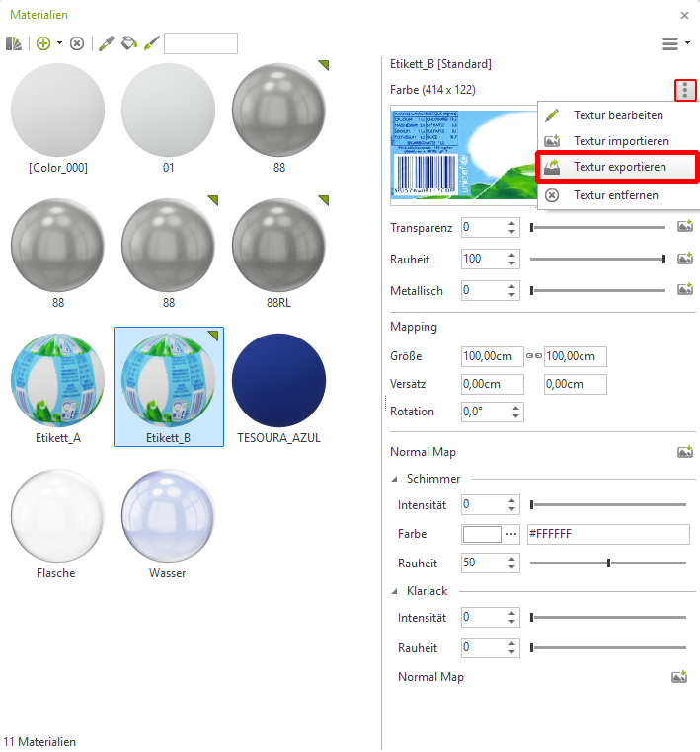Open dropdown arrow beside add material
700x752 pixels.
[59, 43]
